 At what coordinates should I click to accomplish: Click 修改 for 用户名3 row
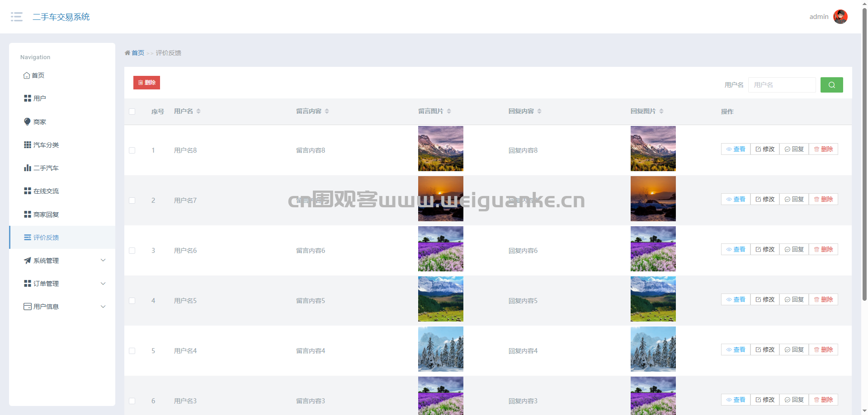pyautogui.click(x=765, y=400)
